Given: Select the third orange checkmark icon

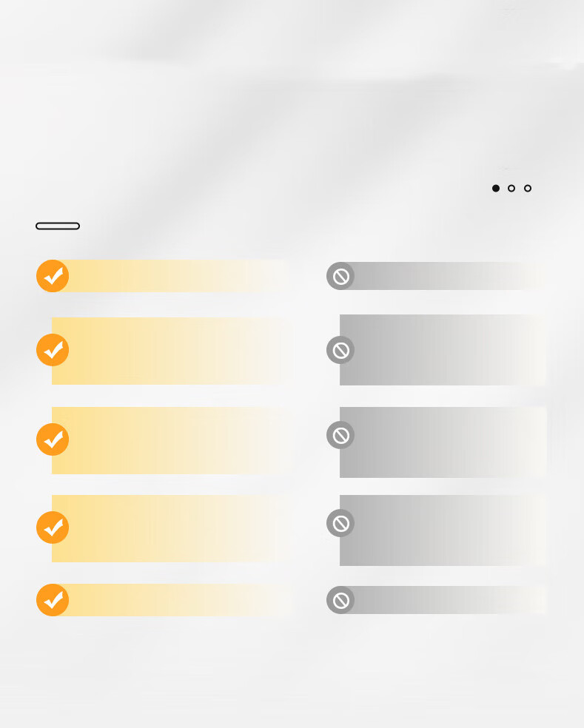Looking at the screenshot, I should (x=53, y=439).
